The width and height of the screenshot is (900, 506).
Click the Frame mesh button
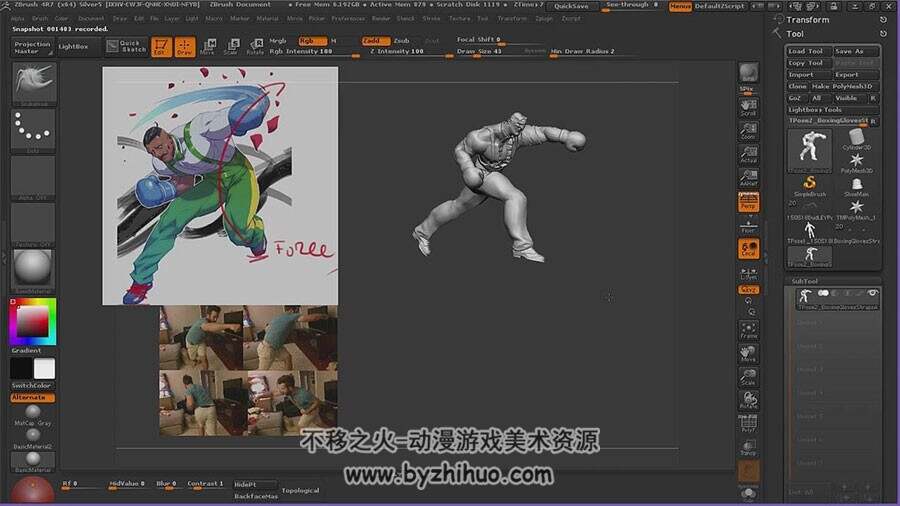(x=748, y=329)
